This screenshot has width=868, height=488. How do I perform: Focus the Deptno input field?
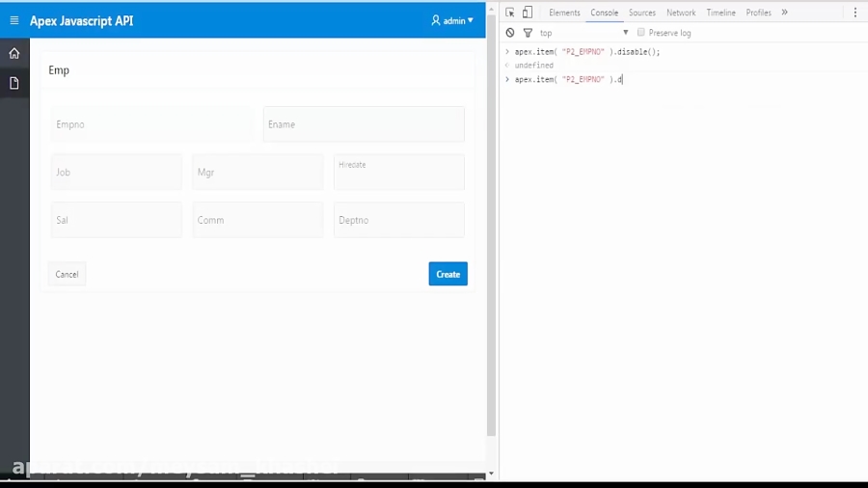(x=399, y=220)
